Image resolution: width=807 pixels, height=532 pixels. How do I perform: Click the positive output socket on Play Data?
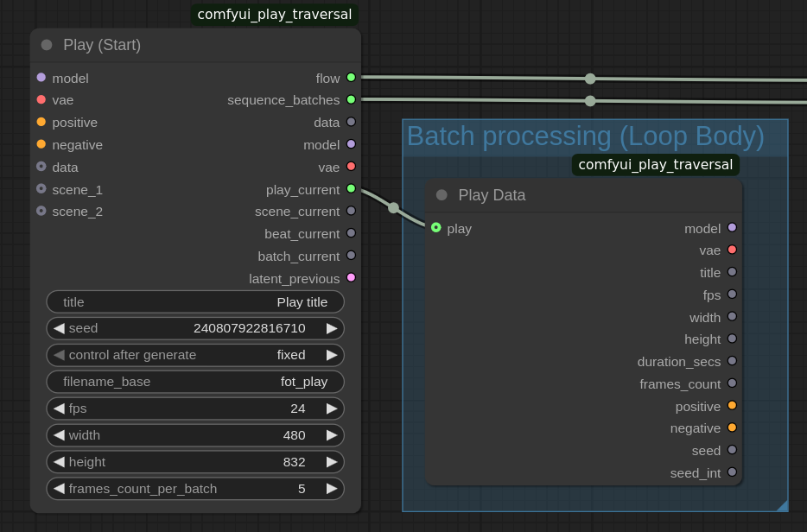click(732, 405)
